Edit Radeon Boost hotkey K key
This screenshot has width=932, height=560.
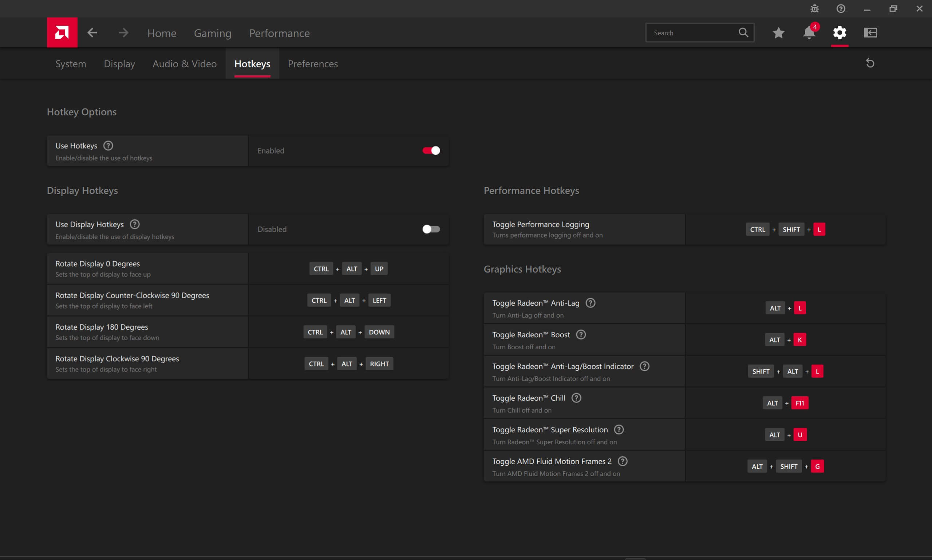(x=799, y=339)
